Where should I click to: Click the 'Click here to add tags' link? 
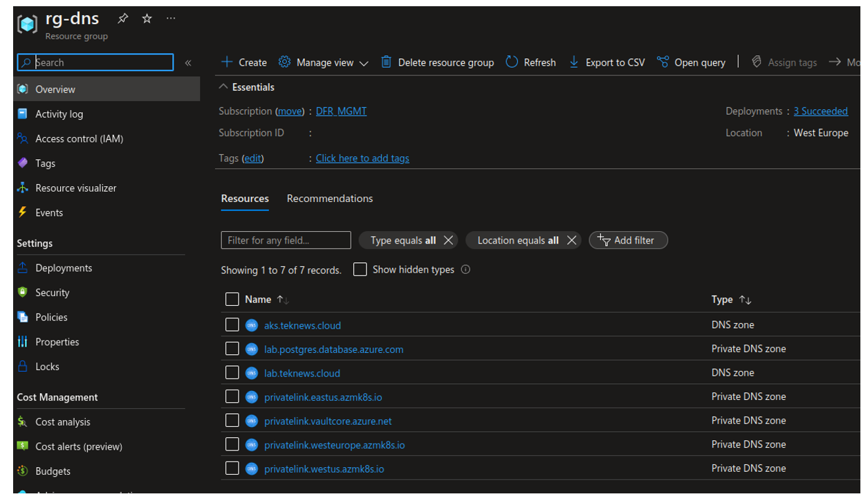pyautogui.click(x=362, y=158)
